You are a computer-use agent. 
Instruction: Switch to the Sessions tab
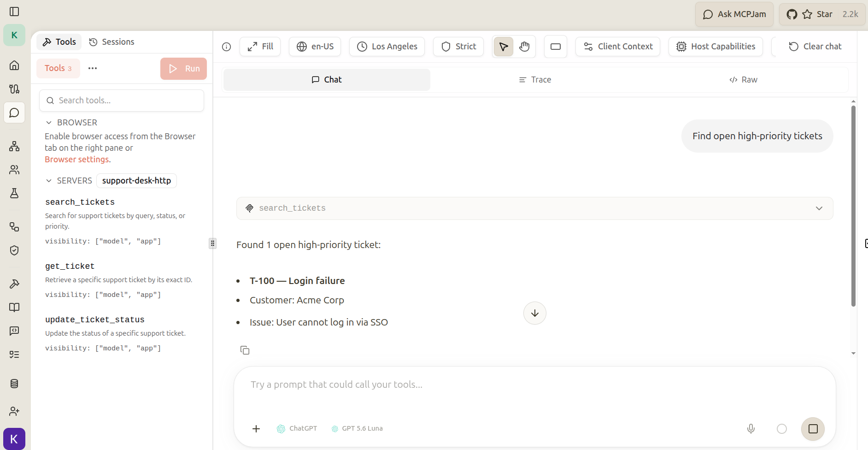pyautogui.click(x=111, y=42)
